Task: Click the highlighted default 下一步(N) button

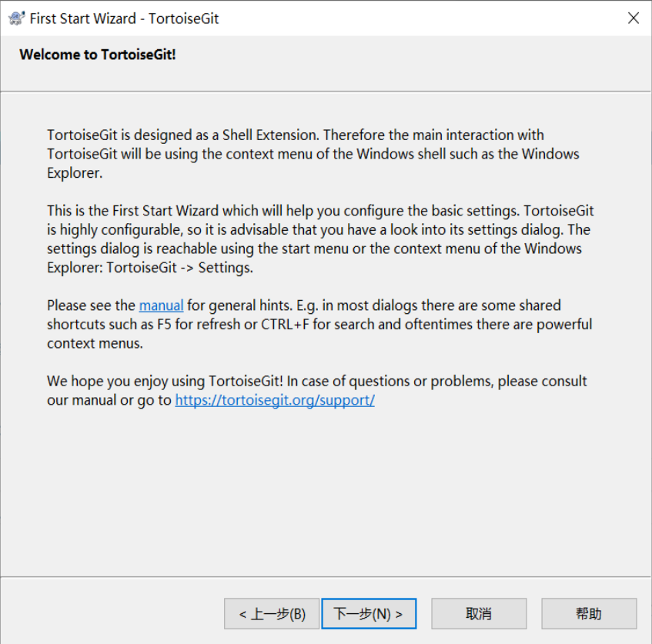Action: (x=369, y=613)
